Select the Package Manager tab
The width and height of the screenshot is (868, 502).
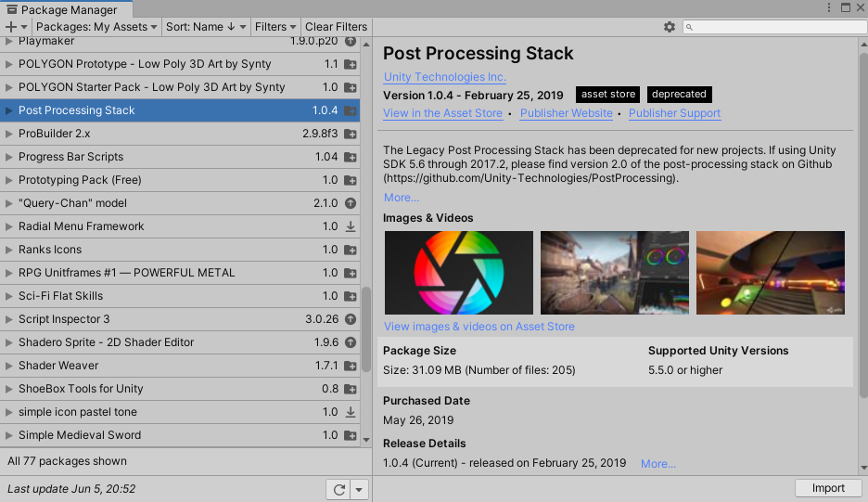point(67,9)
